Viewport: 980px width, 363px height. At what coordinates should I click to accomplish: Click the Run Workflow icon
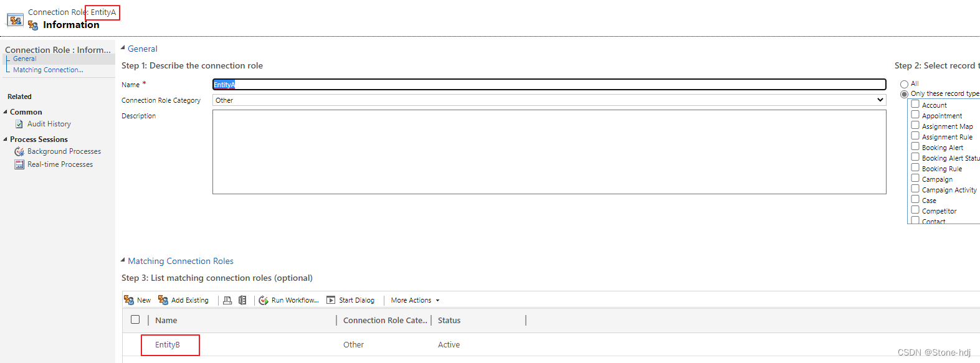click(x=264, y=300)
